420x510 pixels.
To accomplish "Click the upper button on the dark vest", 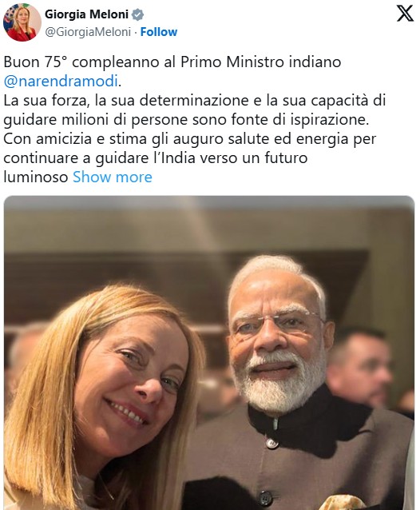I will point(270,443).
